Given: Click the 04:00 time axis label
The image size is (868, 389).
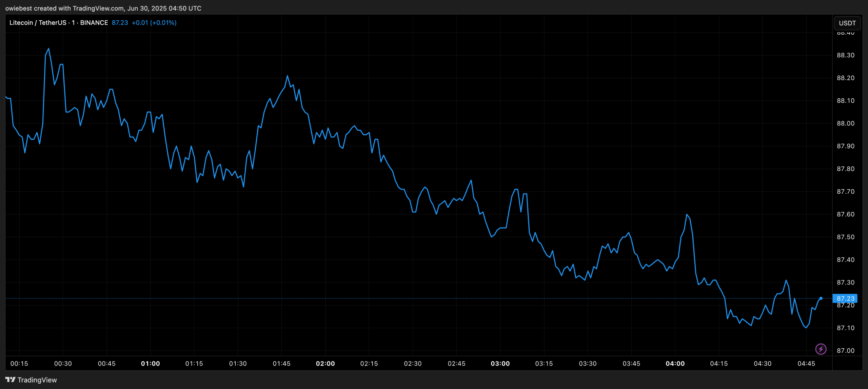Looking at the screenshot, I should pyautogui.click(x=675, y=364).
